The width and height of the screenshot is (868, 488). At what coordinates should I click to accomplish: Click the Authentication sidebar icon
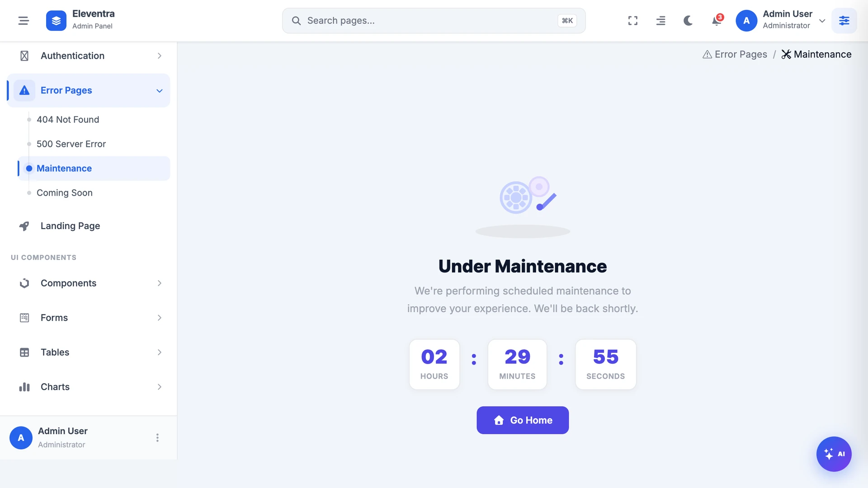24,56
